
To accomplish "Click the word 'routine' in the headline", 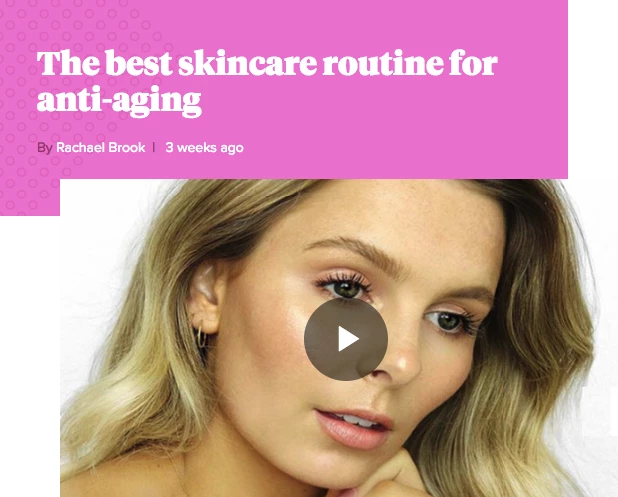I will click(x=383, y=63).
